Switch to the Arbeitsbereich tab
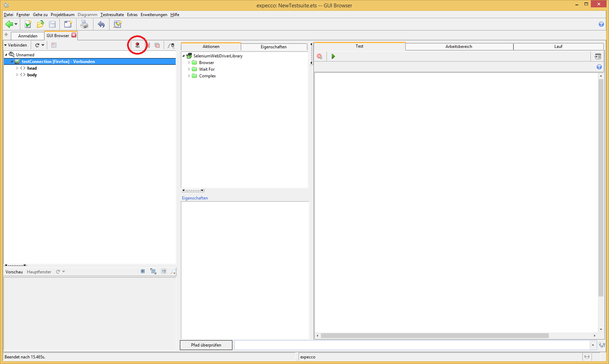 click(x=458, y=47)
